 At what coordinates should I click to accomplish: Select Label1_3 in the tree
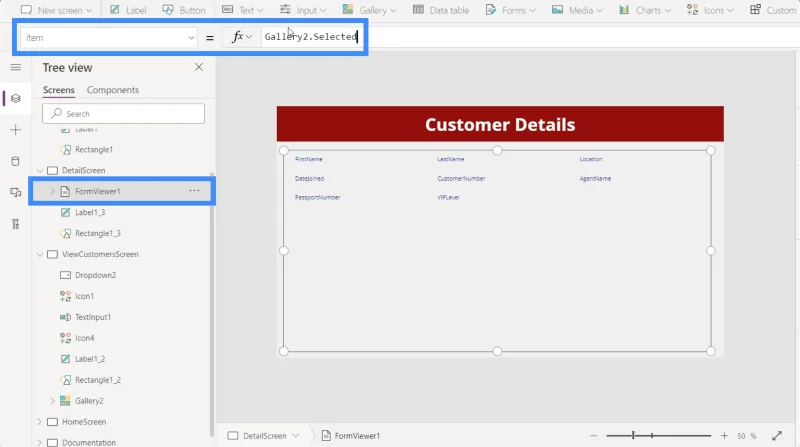(x=90, y=212)
